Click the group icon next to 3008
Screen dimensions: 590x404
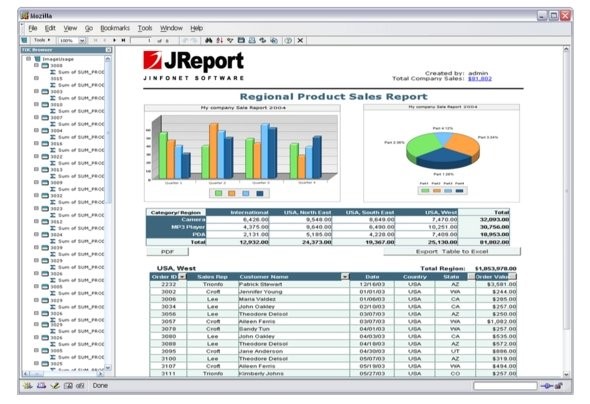pyautogui.click(x=45, y=65)
